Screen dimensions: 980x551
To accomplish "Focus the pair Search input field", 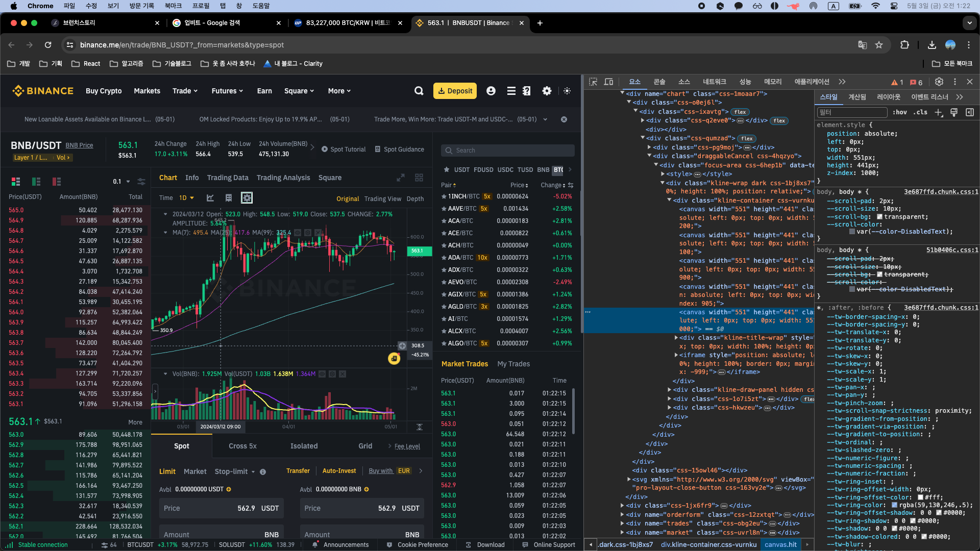I will coord(508,151).
